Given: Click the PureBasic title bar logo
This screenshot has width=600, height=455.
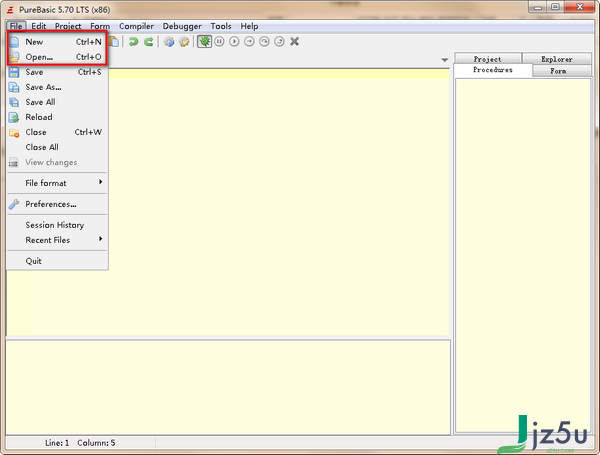Looking at the screenshot, I should pos(10,10).
